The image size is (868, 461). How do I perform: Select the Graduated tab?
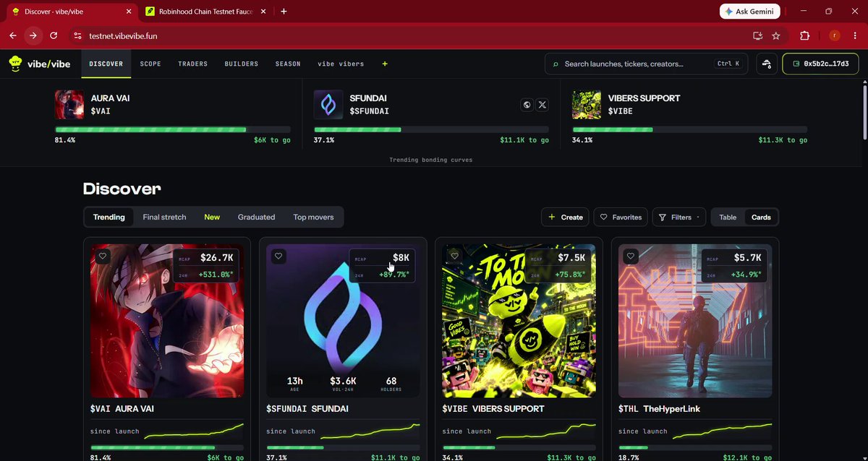coord(257,217)
